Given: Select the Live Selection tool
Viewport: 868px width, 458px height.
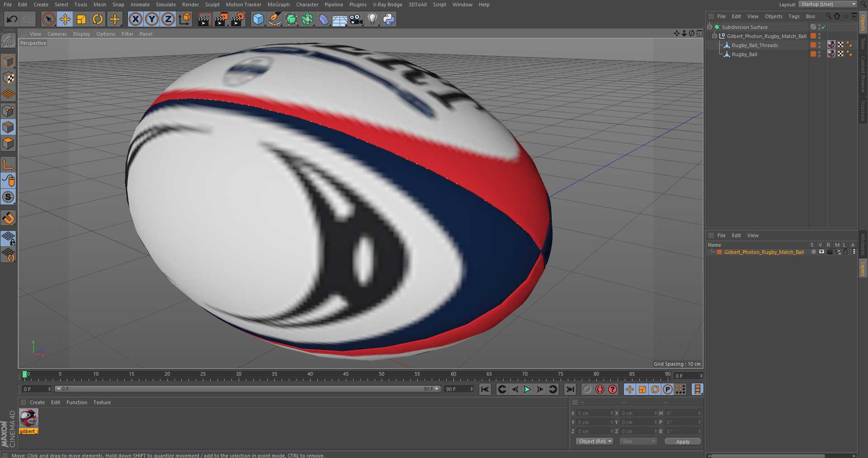Looking at the screenshot, I should [x=48, y=19].
